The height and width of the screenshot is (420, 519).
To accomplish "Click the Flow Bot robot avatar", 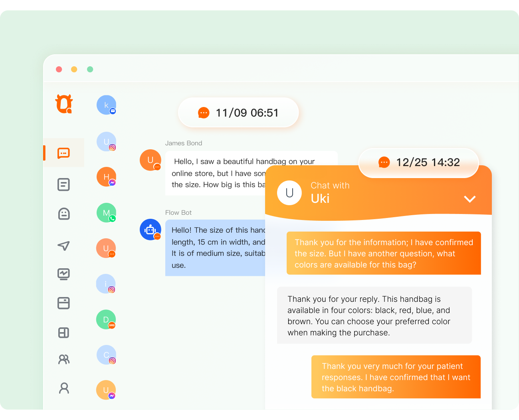I will pyautogui.click(x=151, y=230).
